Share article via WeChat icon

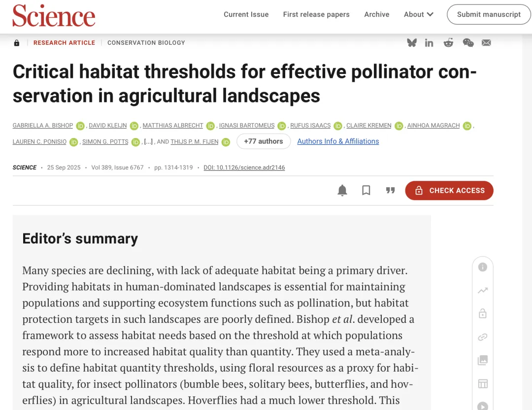(468, 43)
